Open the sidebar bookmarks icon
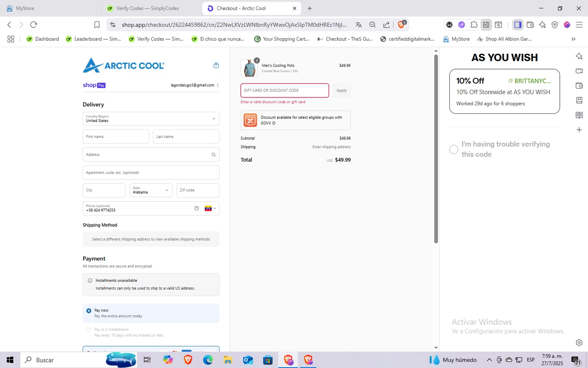This screenshot has width=588, height=368. pyautogui.click(x=579, y=100)
